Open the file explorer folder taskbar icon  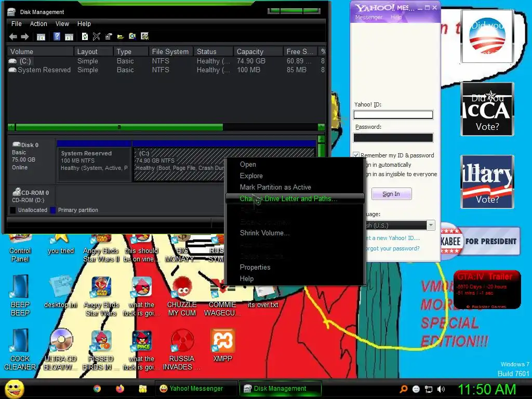pos(143,389)
